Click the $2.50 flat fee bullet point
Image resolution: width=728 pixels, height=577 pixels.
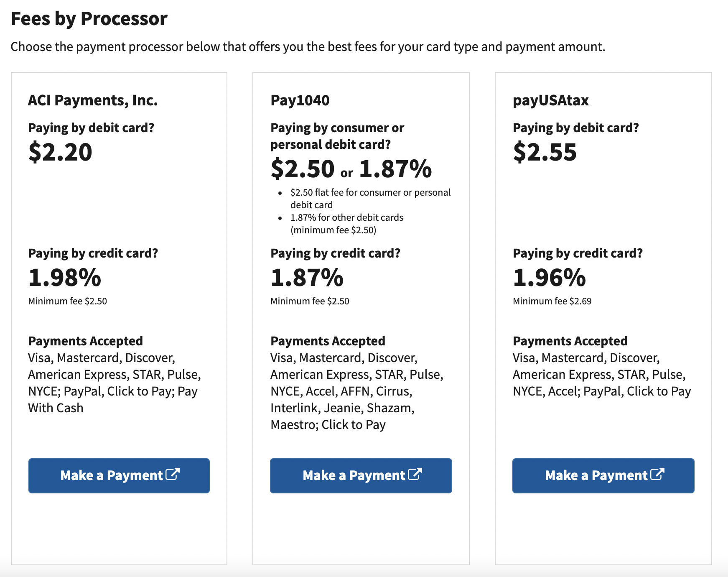tap(370, 198)
